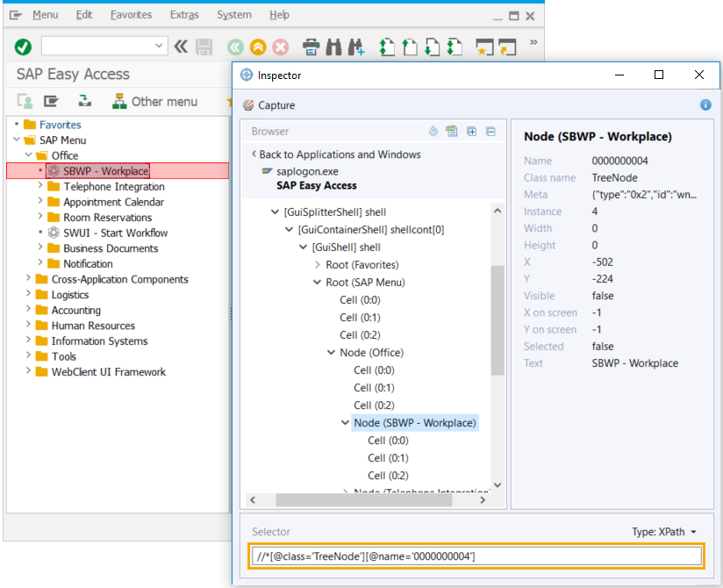Image resolution: width=723 pixels, height=588 pixels.
Task: Expand the Logistics folder
Action: coord(29,294)
